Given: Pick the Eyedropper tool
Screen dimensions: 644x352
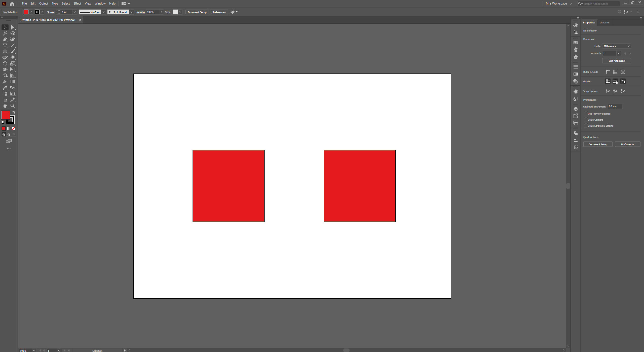Looking at the screenshot, I should 5,88.
